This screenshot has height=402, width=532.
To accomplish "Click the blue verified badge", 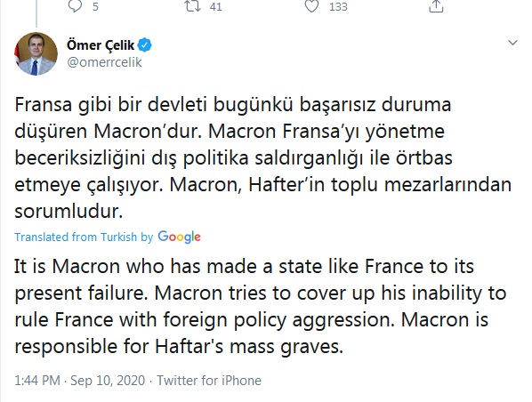I will point(145,44).
